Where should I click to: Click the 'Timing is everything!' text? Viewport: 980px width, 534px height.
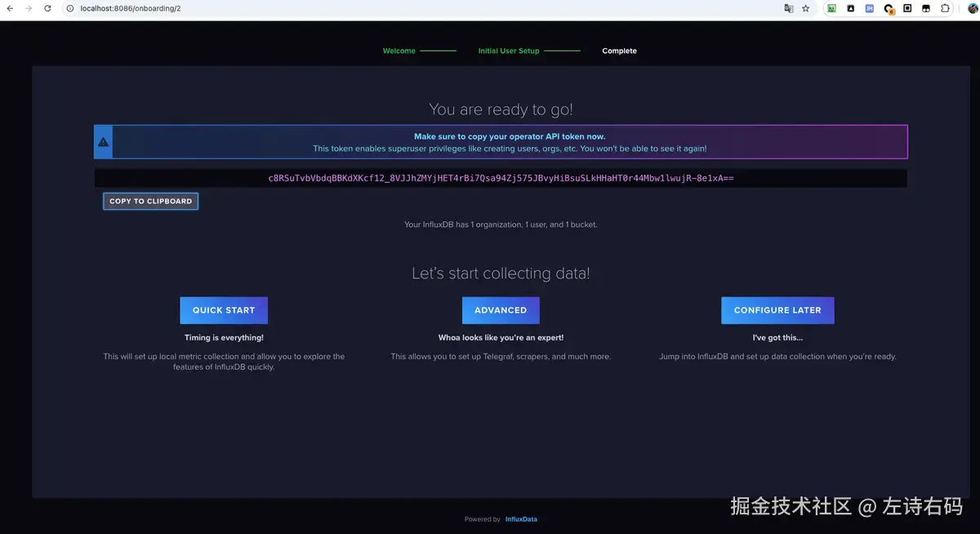point(224,337)
